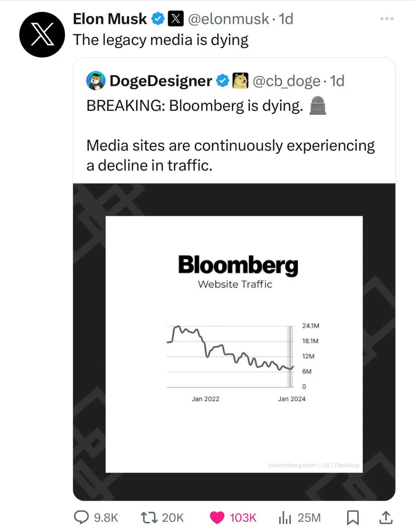Click the share upload icon
415x532 pixels.
tap(386, 517)
